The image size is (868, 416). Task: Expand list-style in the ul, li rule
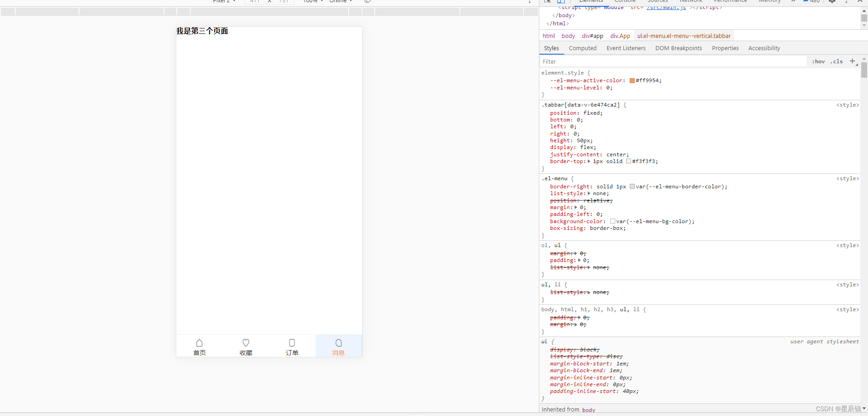(589, 292)
